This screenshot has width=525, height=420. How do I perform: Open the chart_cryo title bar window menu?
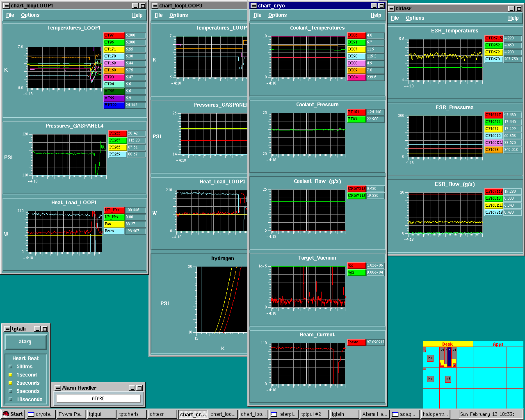pyautogui.click(x=254, y=6)
